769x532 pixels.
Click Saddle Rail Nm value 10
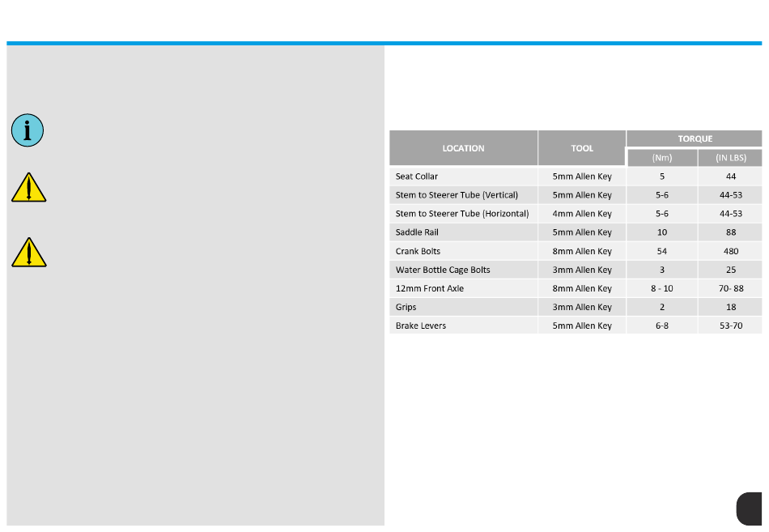(662, 232)
